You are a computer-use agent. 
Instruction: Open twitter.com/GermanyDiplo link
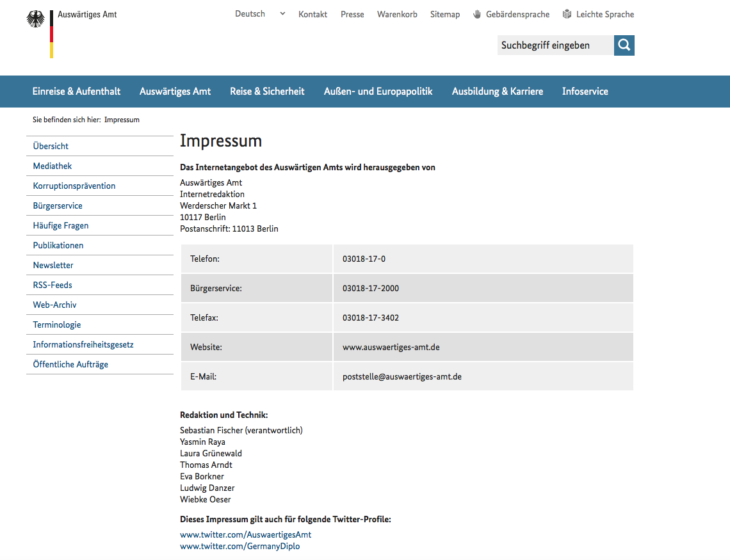click(239, 546)
